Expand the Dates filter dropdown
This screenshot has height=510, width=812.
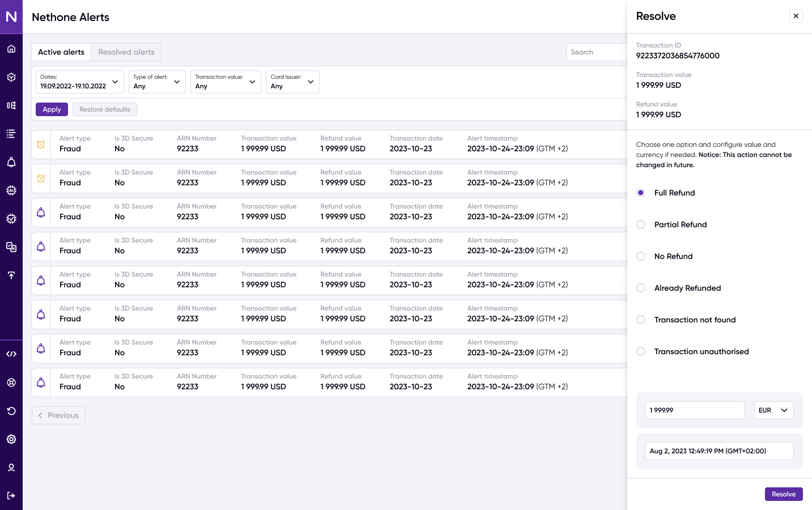(79, 82)
